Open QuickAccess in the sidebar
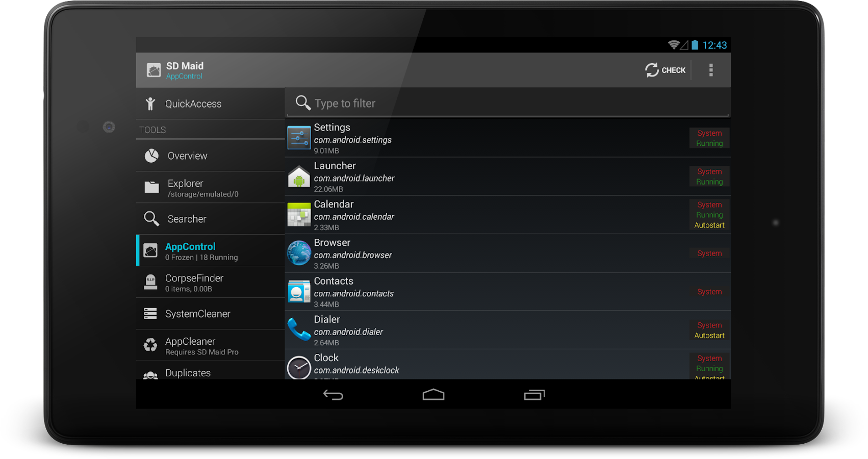Screen dimensions: 868x459 [211, 104]
